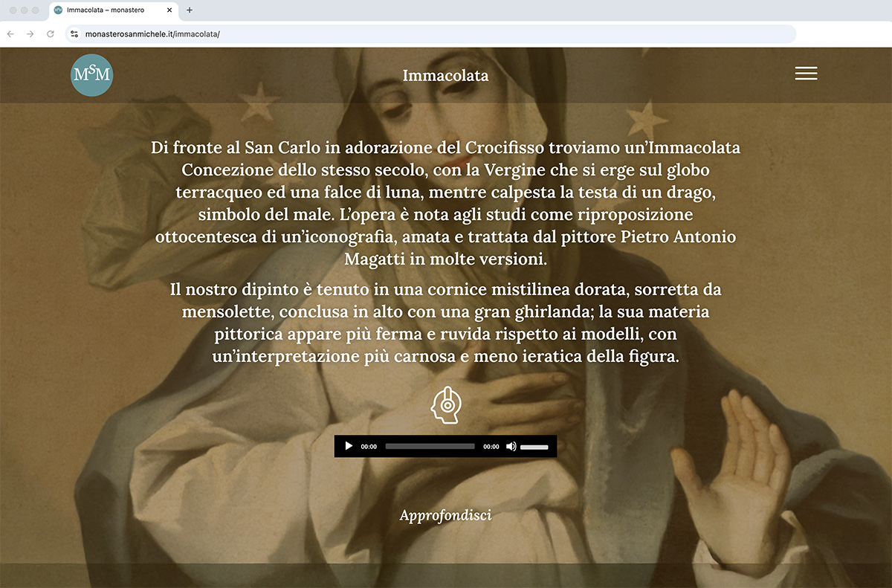This screenshot has height=588, width=892.
Task: Click the audio guide headphone icon
Action: click(446, 405)
